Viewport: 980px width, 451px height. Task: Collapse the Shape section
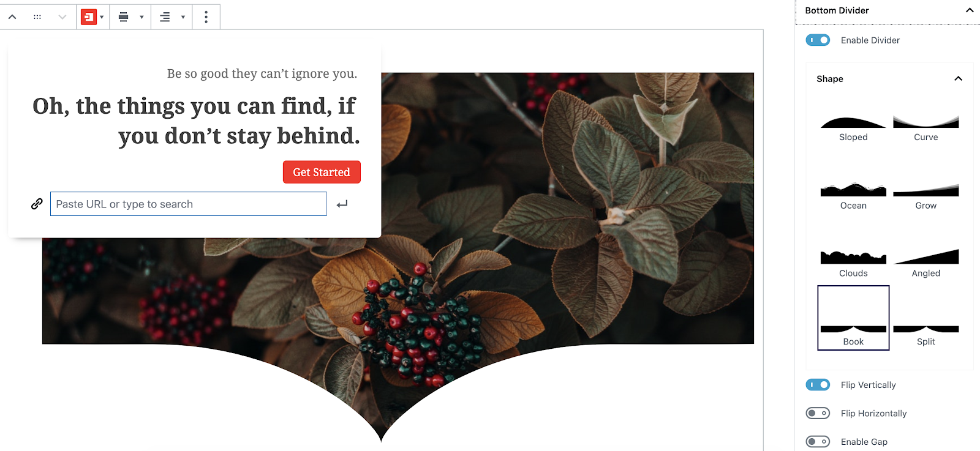pos(959,78)
